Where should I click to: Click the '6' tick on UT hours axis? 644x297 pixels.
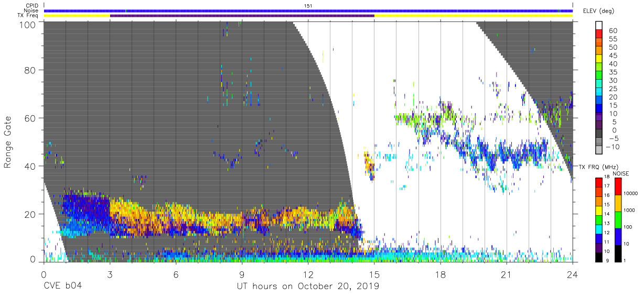click(x=176, y=274)
